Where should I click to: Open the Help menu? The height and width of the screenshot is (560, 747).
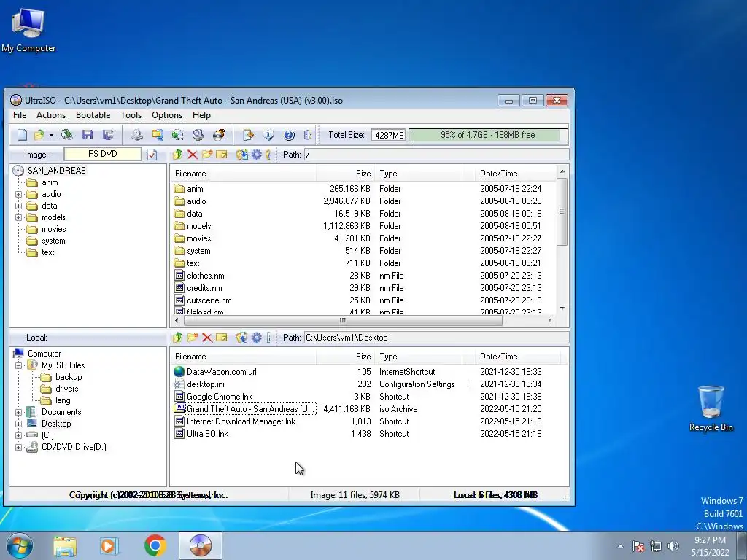(x=201, y=115)
